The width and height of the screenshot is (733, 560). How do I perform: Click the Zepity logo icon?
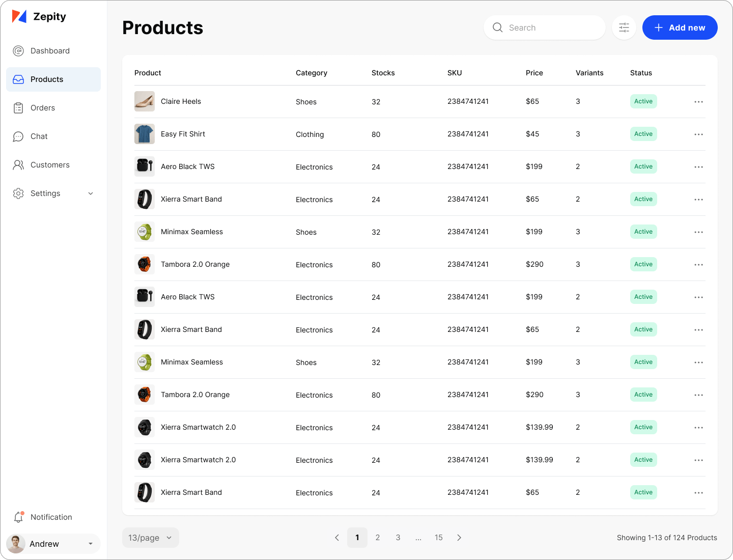click(x=19, y=17)
